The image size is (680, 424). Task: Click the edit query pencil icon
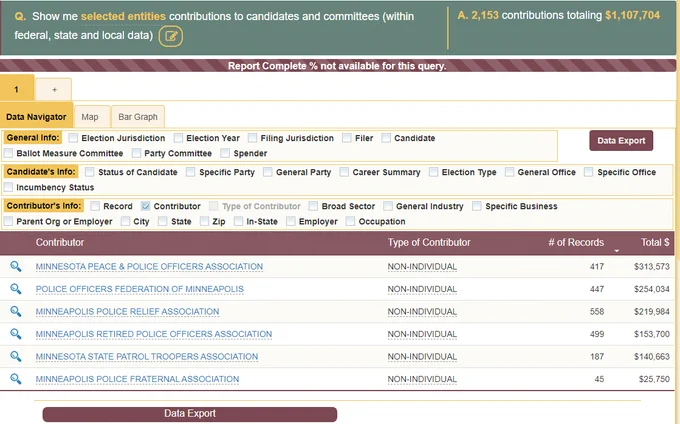click(x=171, y=36)
